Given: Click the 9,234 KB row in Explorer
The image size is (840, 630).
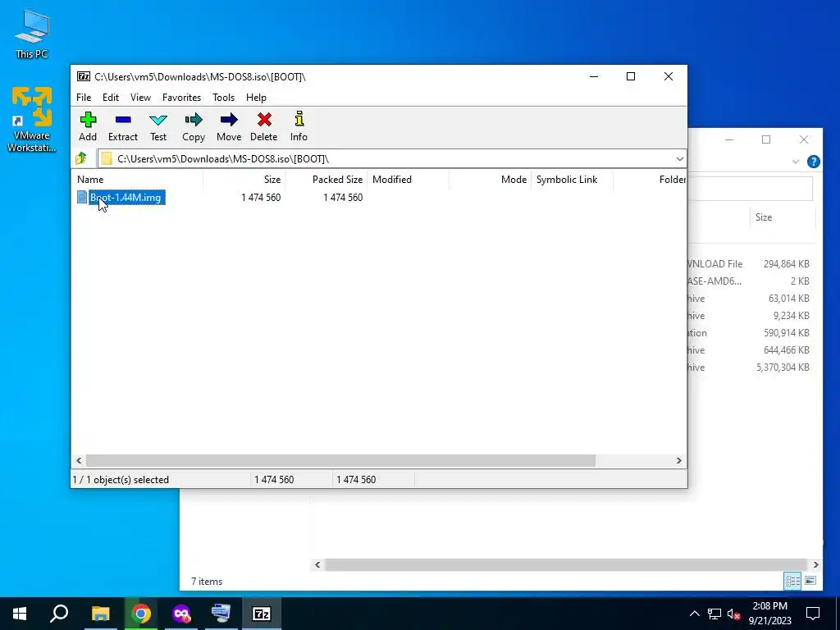Looking at the screenshot, I should (750, 316).
